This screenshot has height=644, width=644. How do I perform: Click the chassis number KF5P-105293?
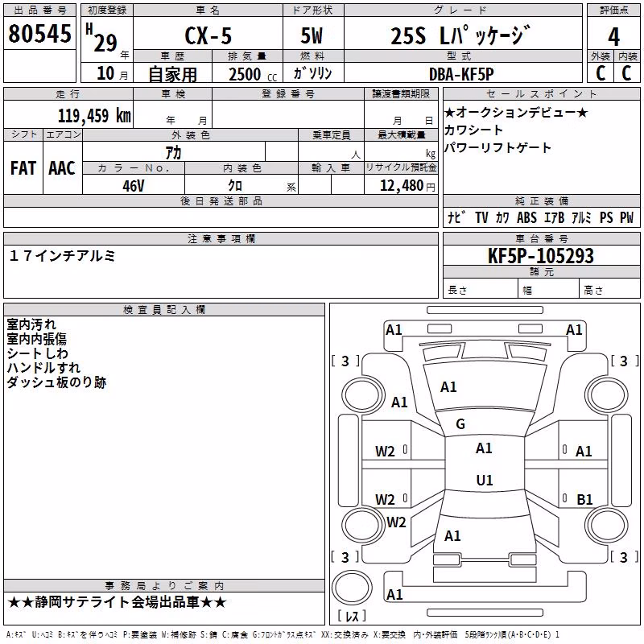coord(540,256)
